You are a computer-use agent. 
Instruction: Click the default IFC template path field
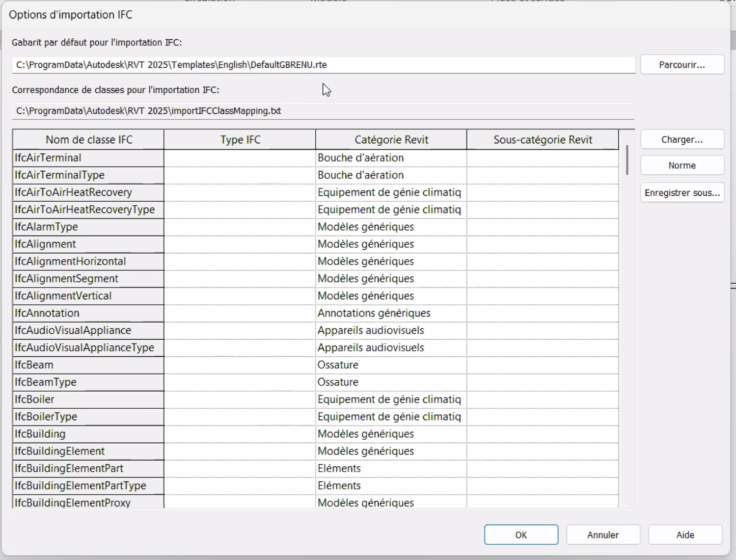point(323,64)
